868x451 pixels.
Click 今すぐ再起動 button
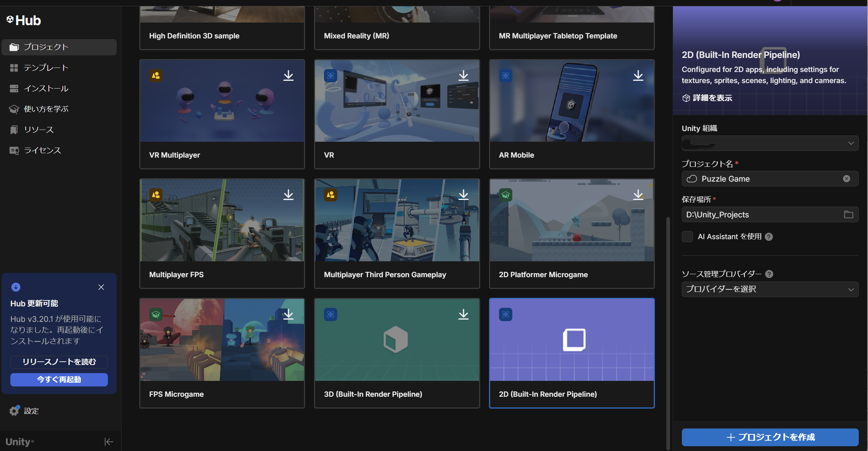click(x=59, y=380)
